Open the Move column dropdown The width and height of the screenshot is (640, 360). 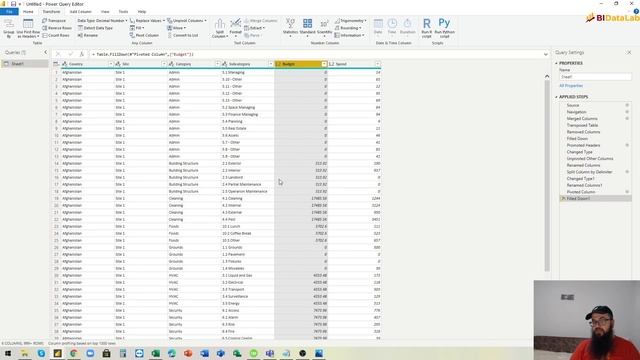(x=177, y=28)
